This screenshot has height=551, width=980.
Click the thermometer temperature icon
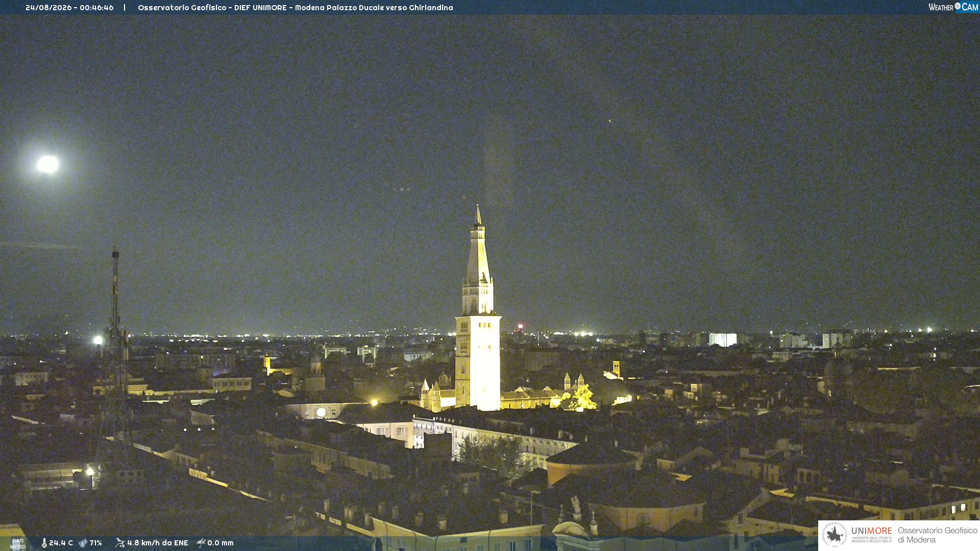(x=44, y=543)
